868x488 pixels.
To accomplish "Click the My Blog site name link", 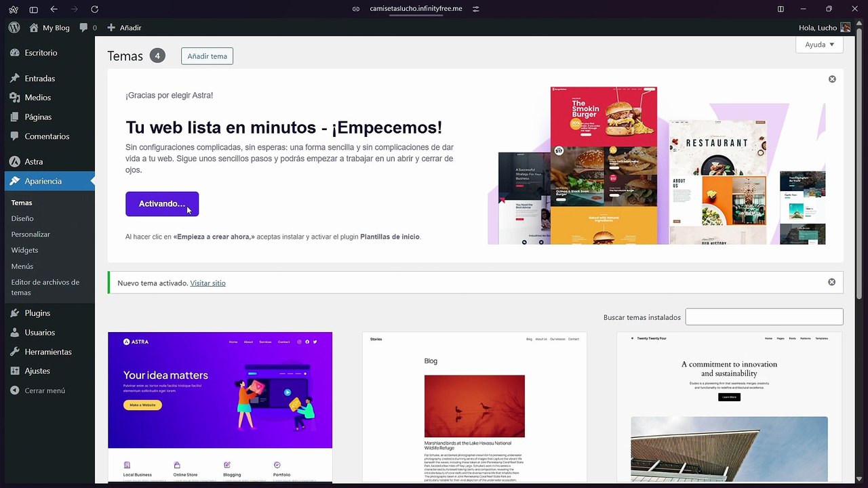I will [56, 28].
